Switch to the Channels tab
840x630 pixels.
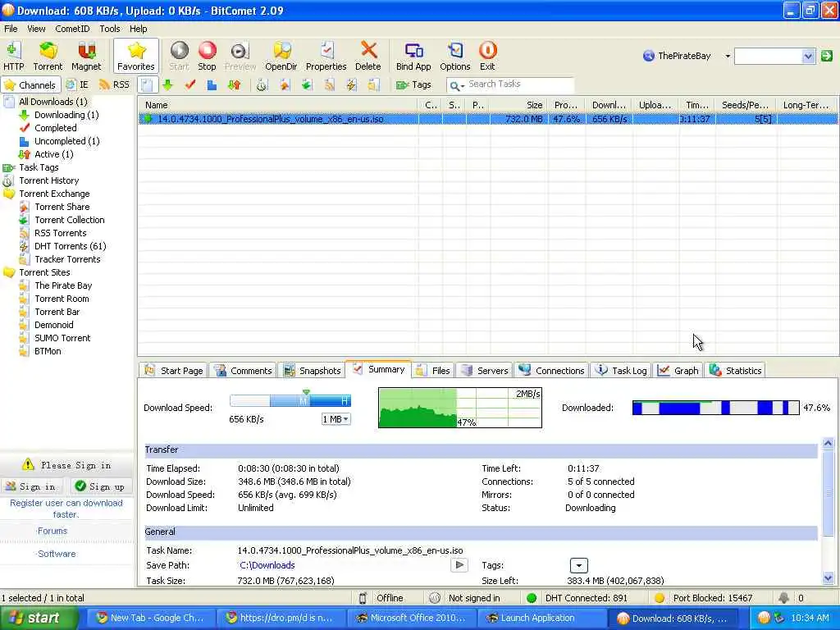coord(30,84)
